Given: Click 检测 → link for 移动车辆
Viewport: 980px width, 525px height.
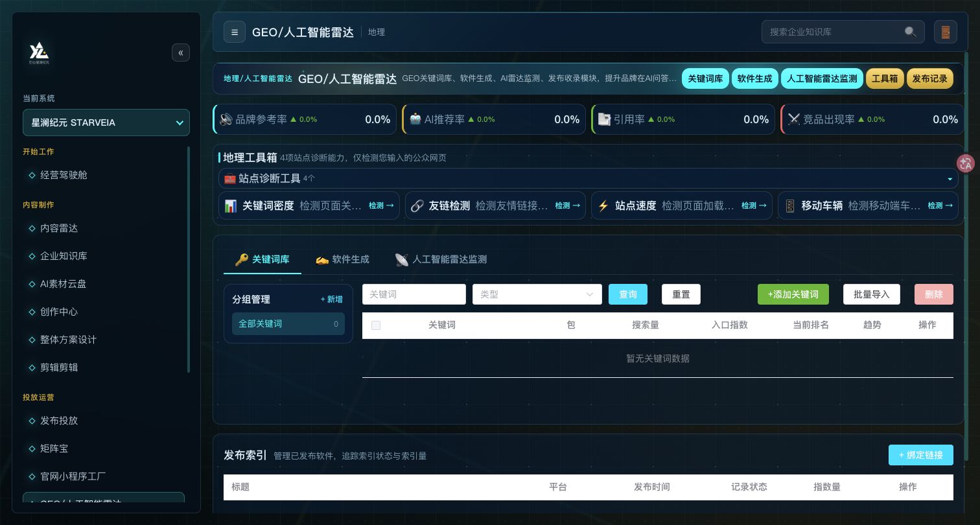Looking at the screenshot, I should click(940, 205).
